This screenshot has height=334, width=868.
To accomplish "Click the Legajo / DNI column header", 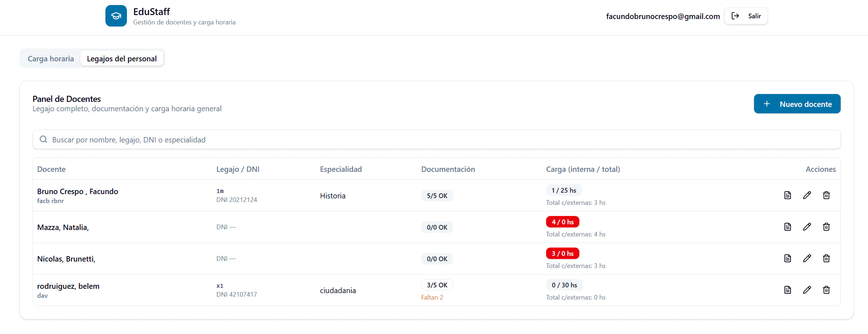I will tap(238, 169).
